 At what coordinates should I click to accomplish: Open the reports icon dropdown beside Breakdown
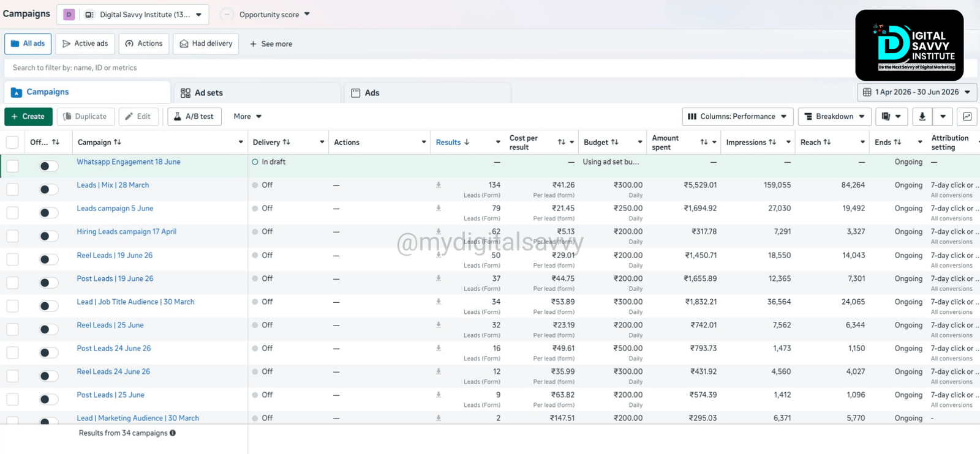(891, 116)
